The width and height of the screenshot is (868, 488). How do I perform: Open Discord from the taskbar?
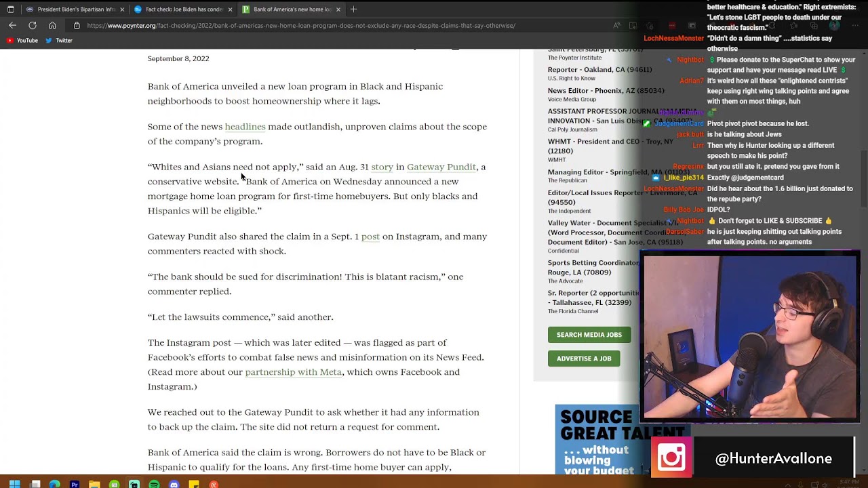pos(174,484)
